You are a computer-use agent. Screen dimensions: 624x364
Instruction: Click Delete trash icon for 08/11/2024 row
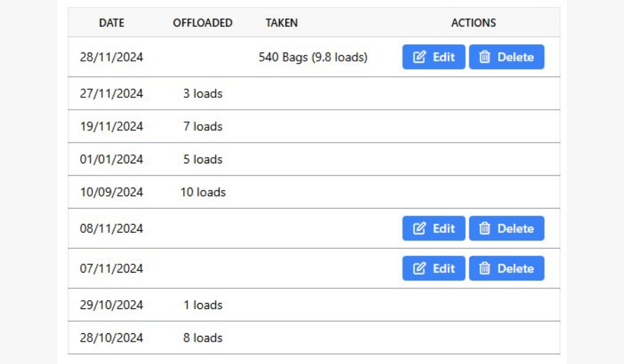click(x=485, y=228)
